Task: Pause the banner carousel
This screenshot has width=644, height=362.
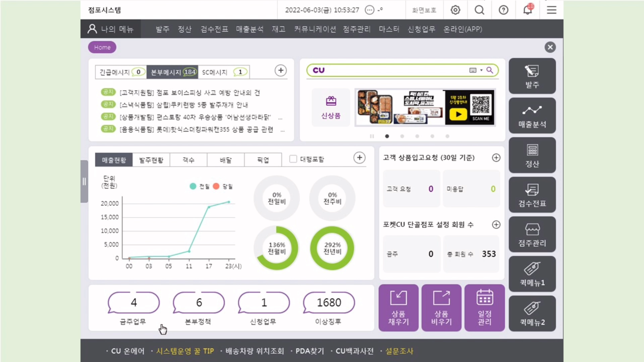Action: 372,136
